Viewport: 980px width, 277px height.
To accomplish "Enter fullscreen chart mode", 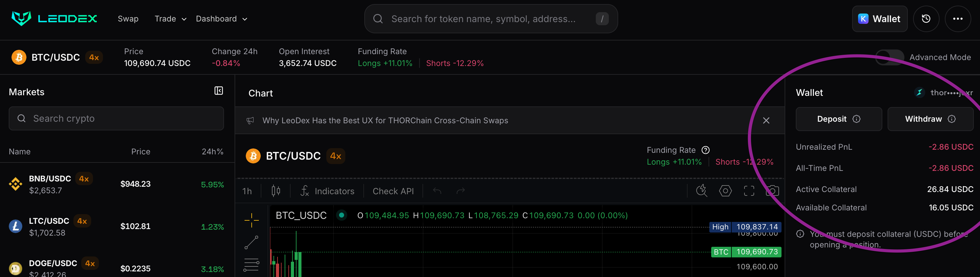I will [x=749, y=190].
